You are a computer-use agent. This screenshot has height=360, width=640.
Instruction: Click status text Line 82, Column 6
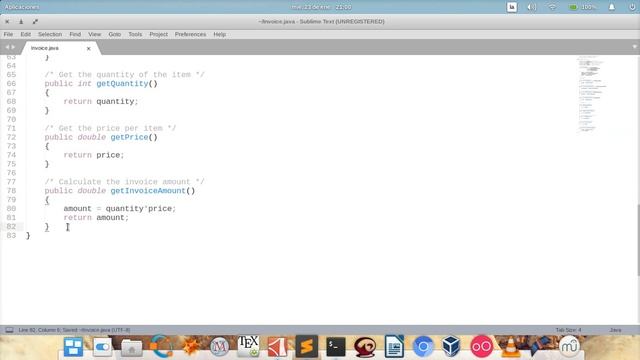[40, 330]
